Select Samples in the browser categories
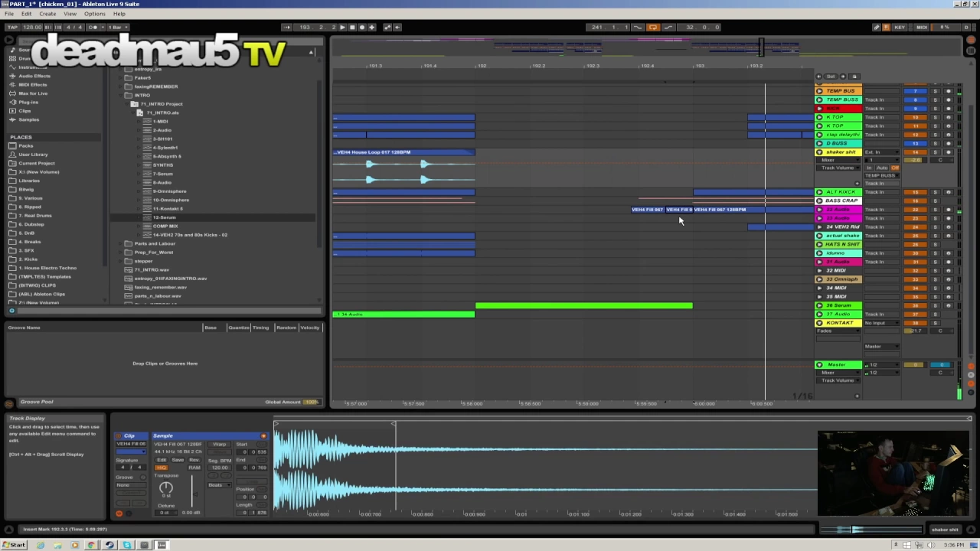This screenshot has width=980, height=551. [28, 119]
